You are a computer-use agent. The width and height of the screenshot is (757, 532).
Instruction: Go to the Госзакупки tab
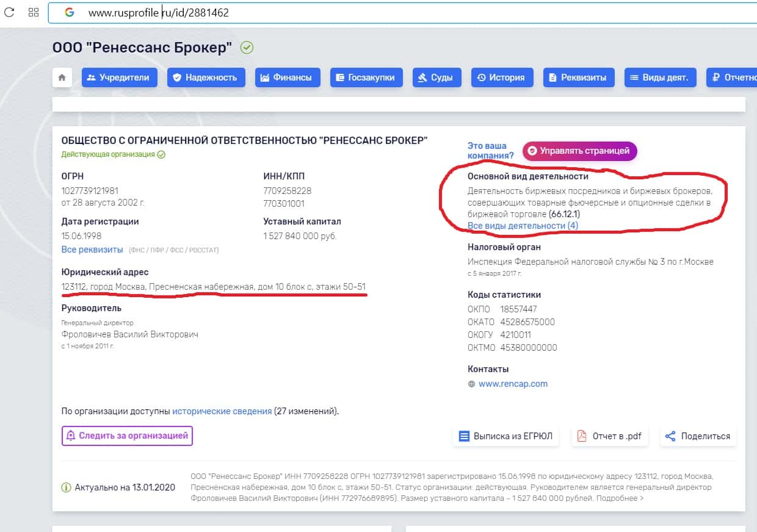[x=366, y=77]
